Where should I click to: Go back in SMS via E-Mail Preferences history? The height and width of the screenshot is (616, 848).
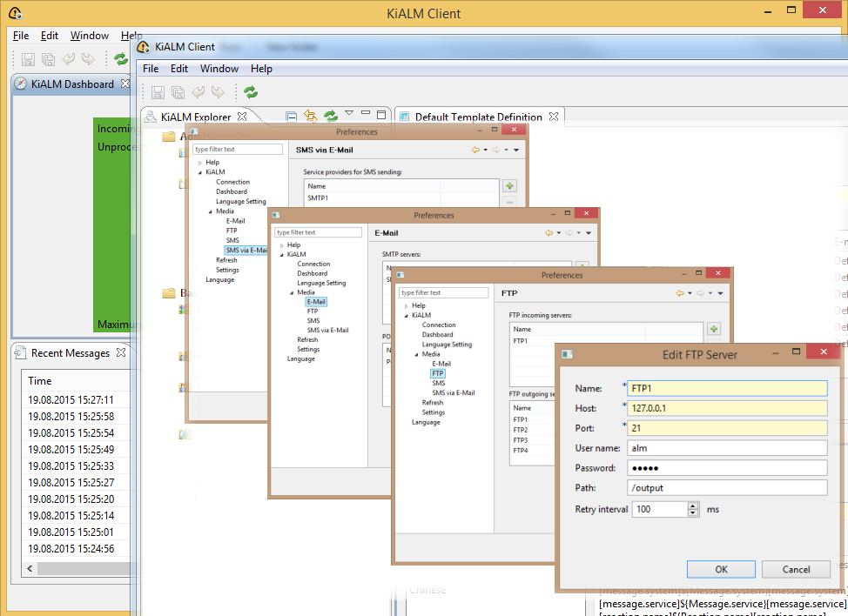(475, 150)
